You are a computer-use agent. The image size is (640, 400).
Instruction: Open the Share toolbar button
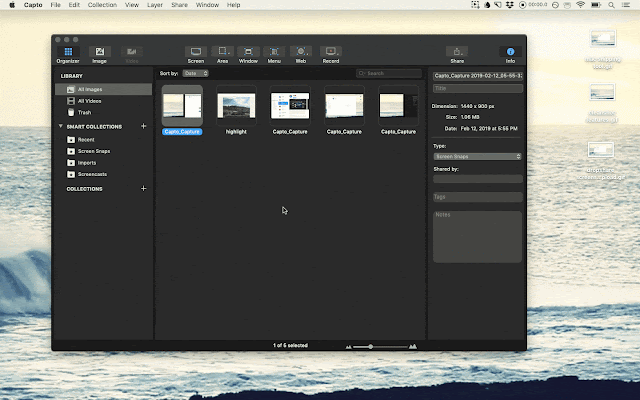click(x=457, y=55)
